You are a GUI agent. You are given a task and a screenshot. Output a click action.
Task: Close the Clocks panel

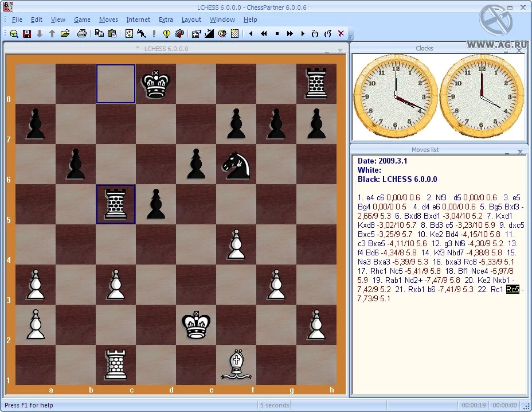coord(519,50)
